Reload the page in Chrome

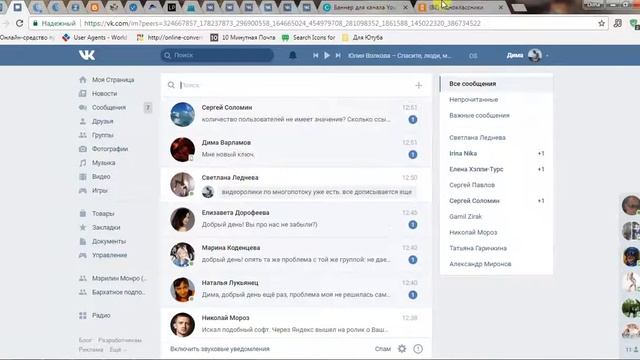[x=19, y=23]
